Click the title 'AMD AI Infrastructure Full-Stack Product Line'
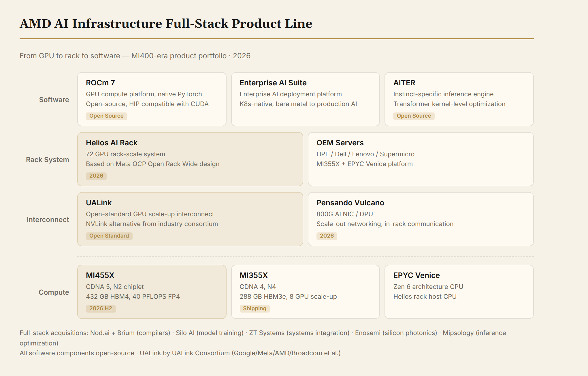The width and height of the screenshot is (588, 376). coord(166,24)
